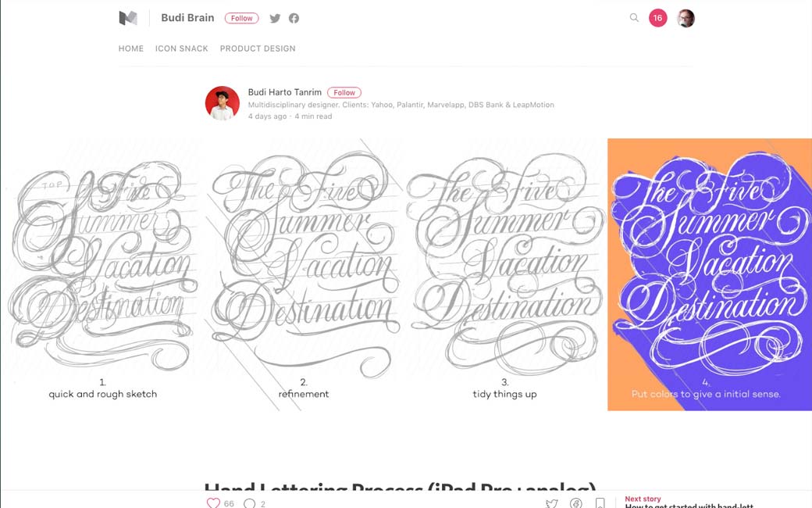Click the search magnifier icon
Viewport: 812px width, 508px height.
634,18
